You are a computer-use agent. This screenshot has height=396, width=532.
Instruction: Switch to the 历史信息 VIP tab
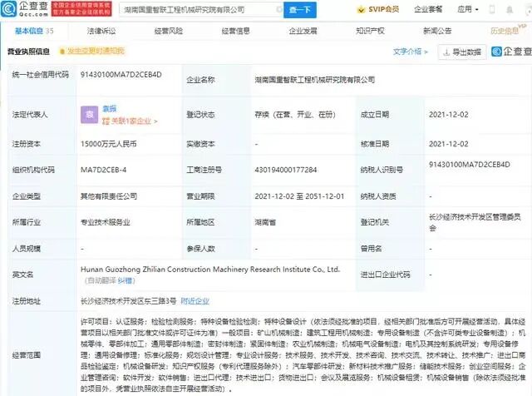coord(508,30)
